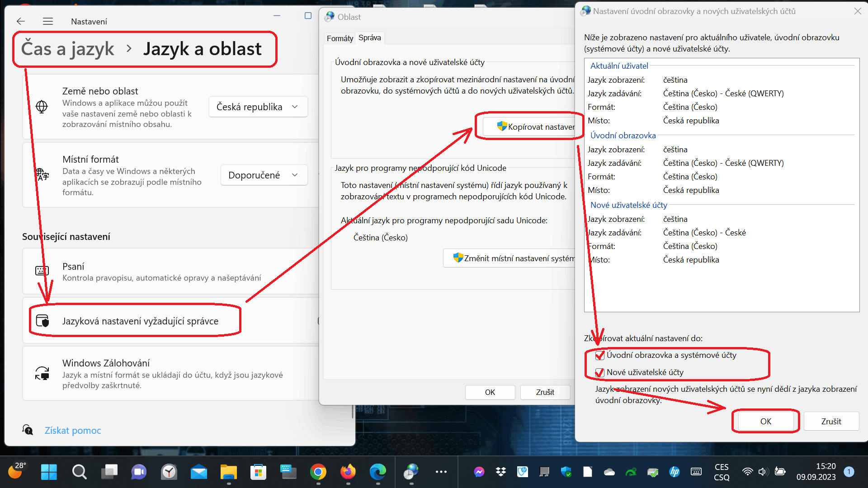Click the Získat pomoc link

tap(73, 431)
